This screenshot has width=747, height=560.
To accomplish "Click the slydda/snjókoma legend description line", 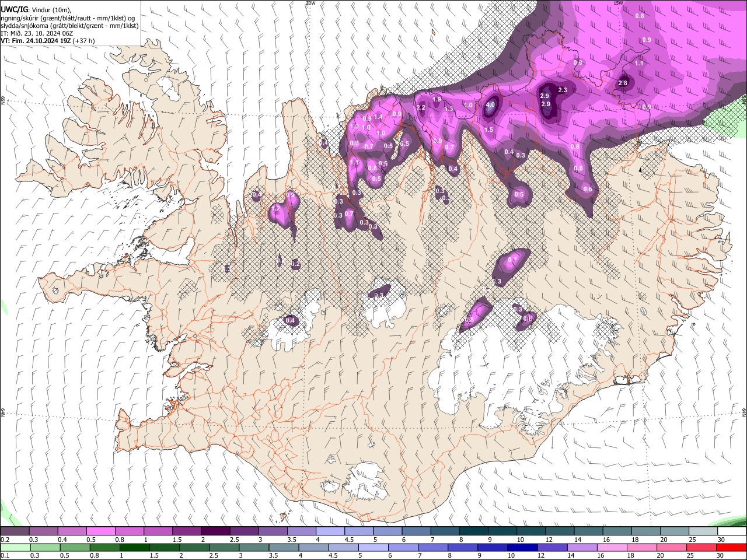I will tap(69, 26).
